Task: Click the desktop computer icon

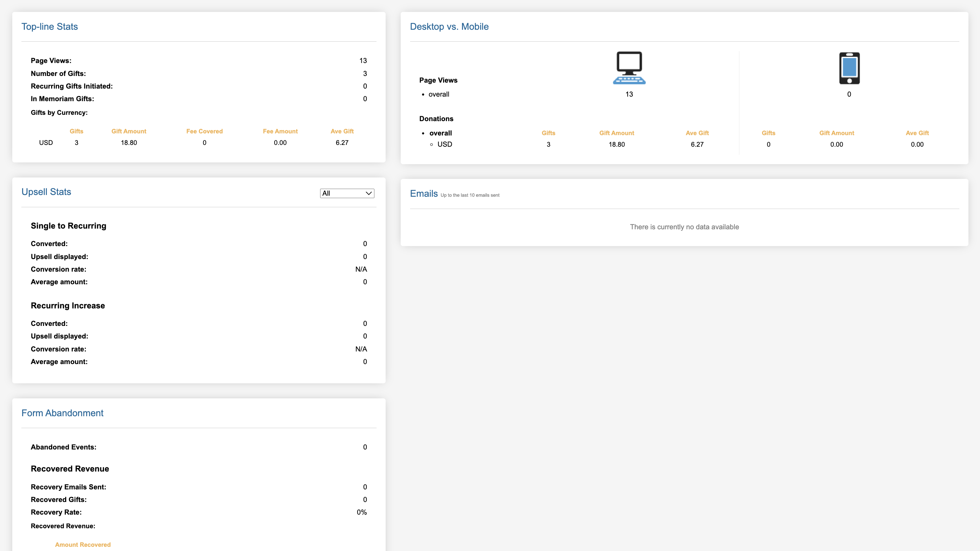Action: [629, 68]
